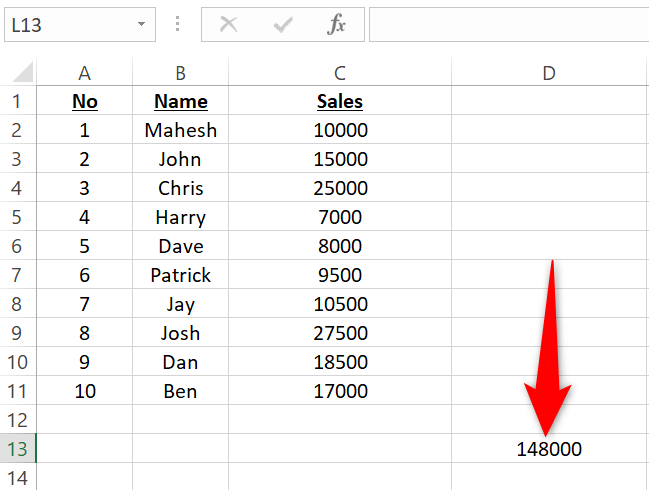The width and height of the screenshot is (649, 490).
Task: Select column D header
Action: click(x=548, y=73)
